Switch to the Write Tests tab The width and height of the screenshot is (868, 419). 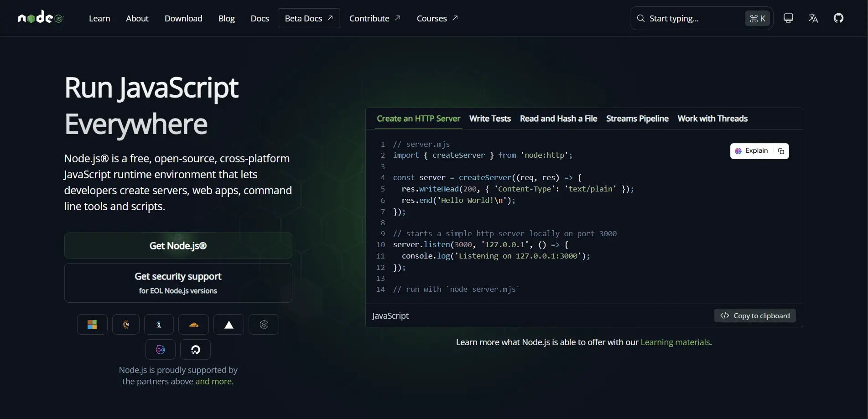pyautogui.click(x=490, y=119)
